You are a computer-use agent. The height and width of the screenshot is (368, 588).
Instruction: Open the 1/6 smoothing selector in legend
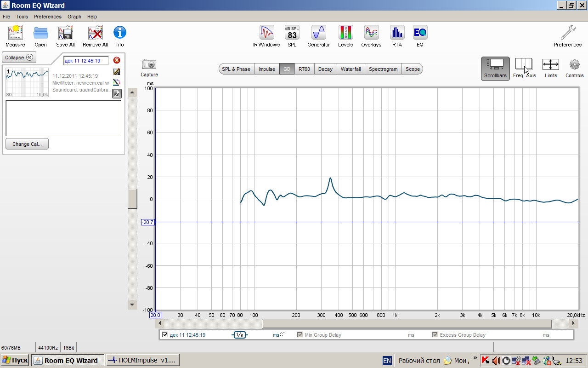tap(240, 335)
